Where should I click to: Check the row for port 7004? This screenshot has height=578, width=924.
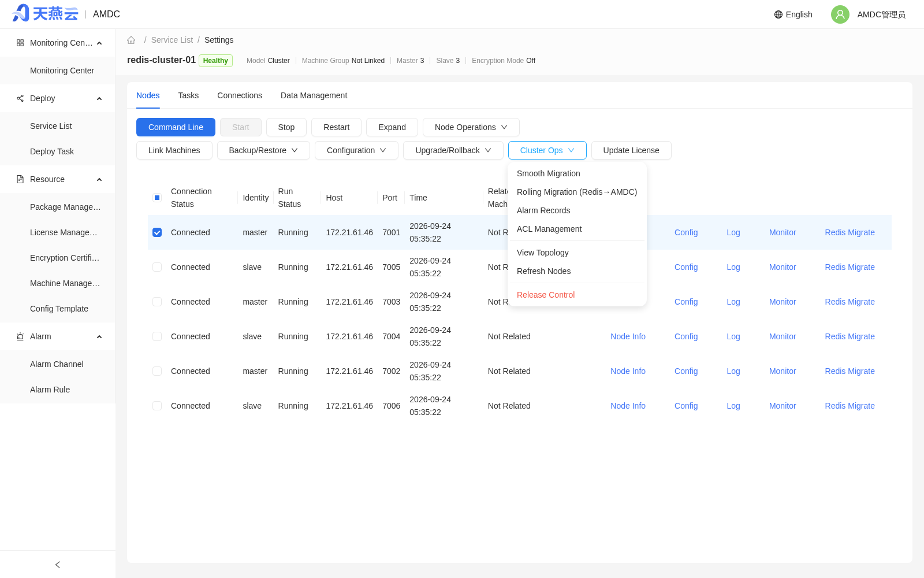(x=157, y=336)
